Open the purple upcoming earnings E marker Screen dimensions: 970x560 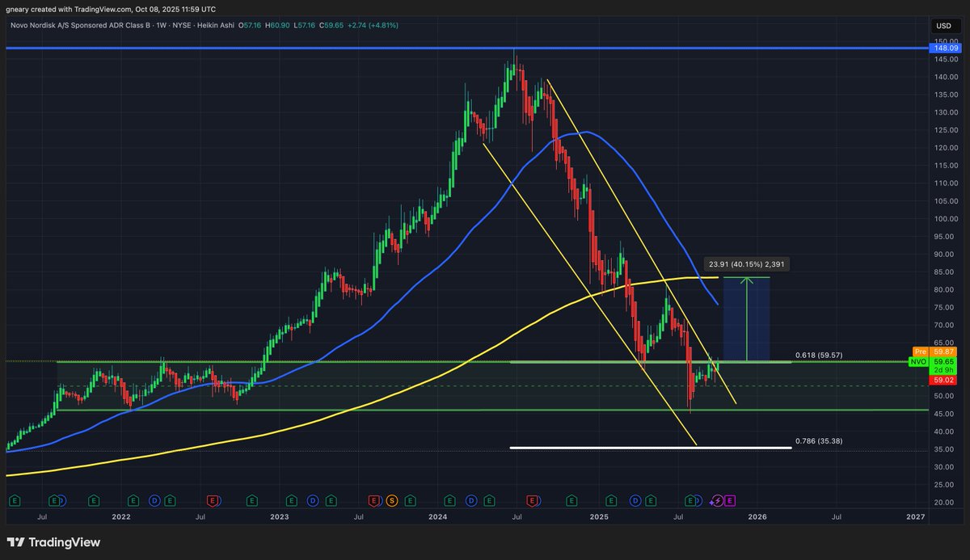730,501
